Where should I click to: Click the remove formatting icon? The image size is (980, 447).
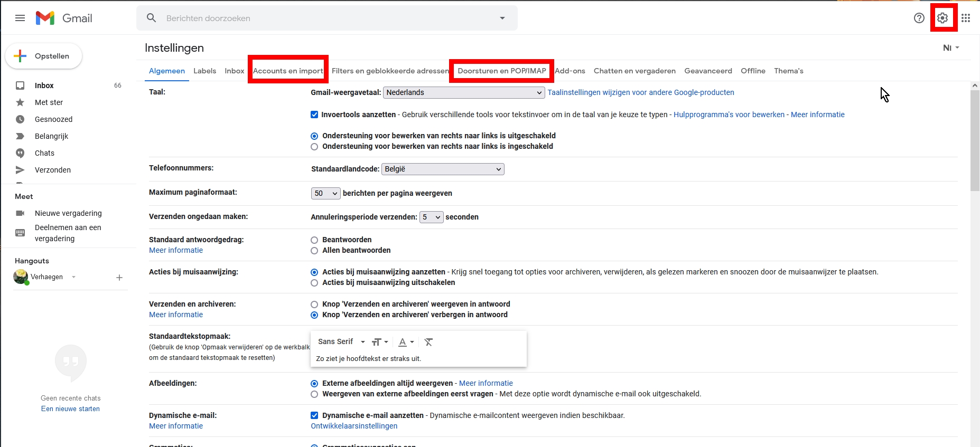(428, 342)
